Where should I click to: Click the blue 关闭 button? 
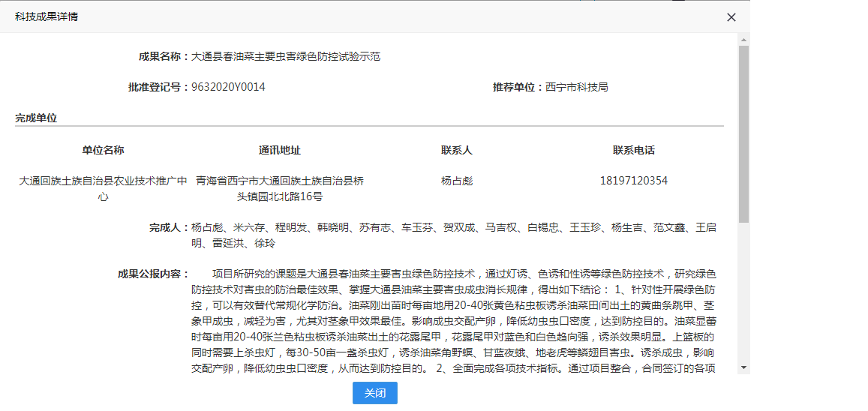pos(374,393)
